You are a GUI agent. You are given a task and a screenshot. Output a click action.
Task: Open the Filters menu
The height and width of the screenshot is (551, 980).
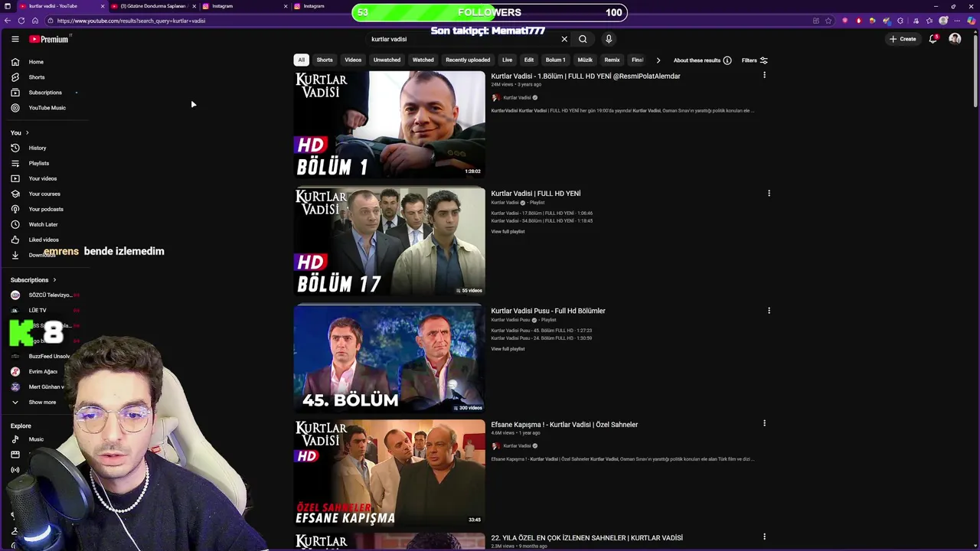(x=754, y=60)
